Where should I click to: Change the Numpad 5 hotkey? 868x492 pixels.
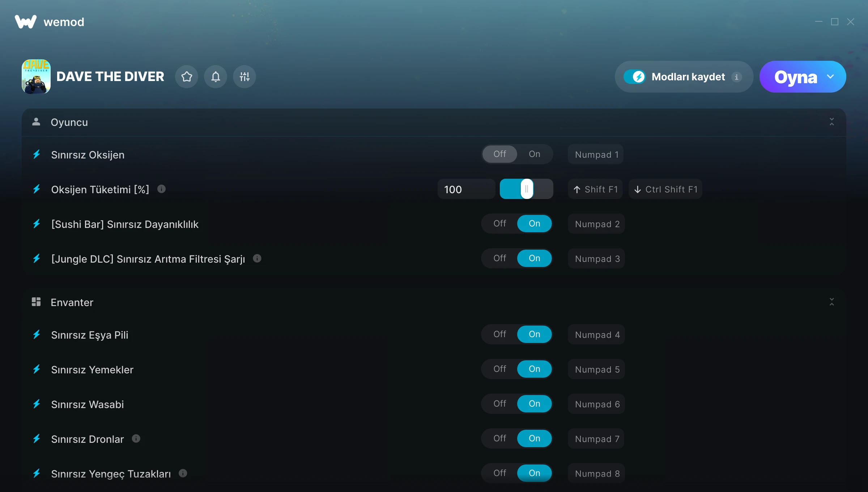click(596, 369)
